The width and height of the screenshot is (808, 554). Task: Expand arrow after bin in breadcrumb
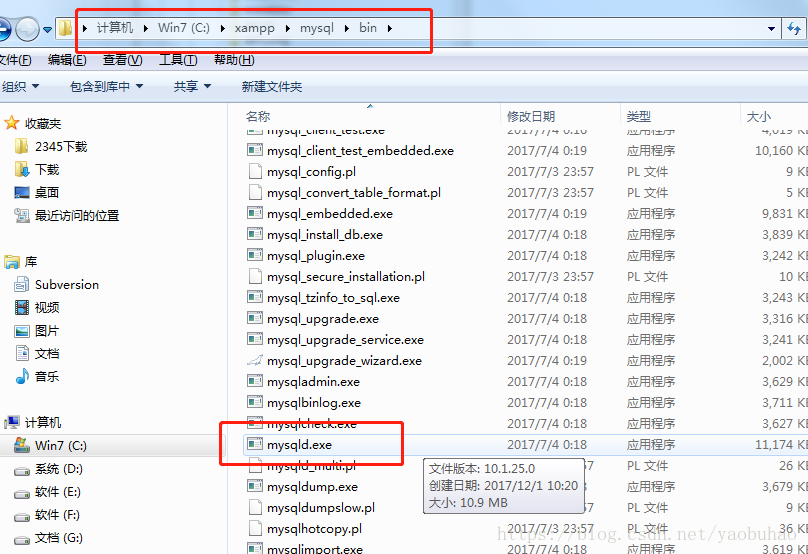coord(390,28)
